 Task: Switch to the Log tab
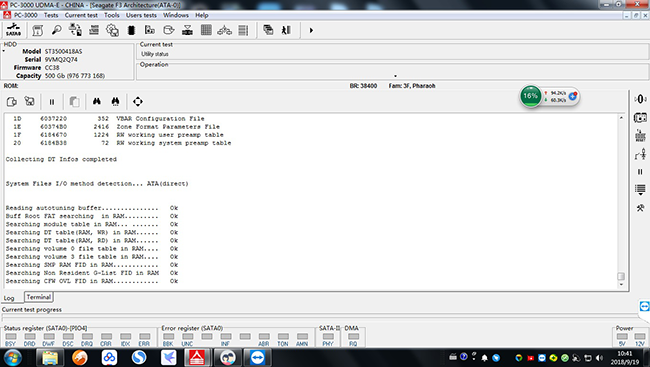point(9,298)
